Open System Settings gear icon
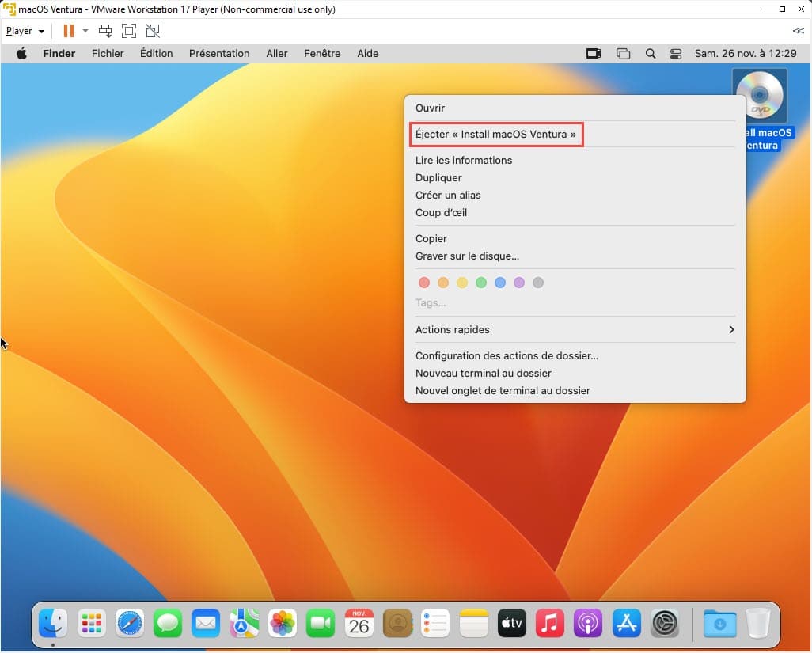This screenshot has width=812, height=653. coord(665,624)
